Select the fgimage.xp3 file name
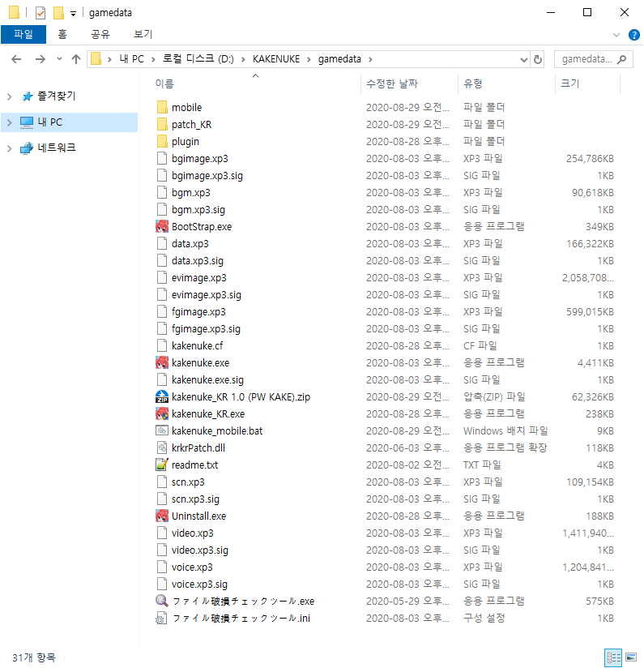This screenshot has width=644, height=668. pyautogui.click(x=198, y=312)
